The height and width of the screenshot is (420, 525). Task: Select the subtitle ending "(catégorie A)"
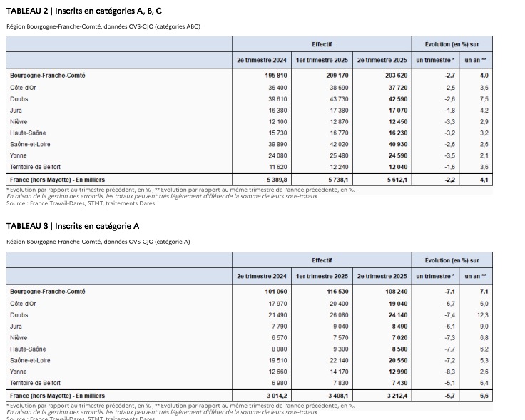coord(98,242)
